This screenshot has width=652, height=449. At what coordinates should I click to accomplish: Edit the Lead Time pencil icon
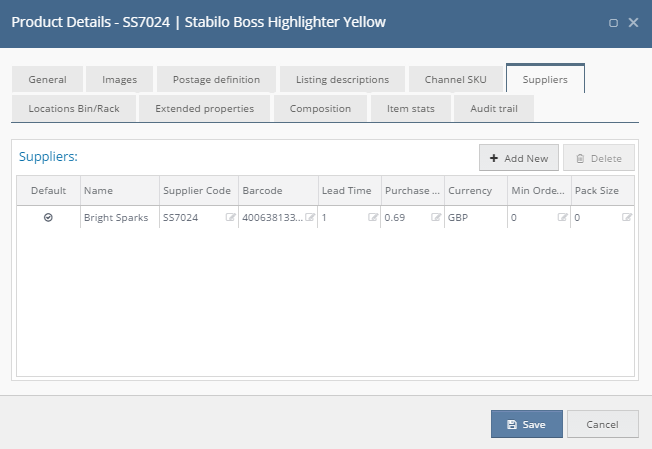coord(373,217)
